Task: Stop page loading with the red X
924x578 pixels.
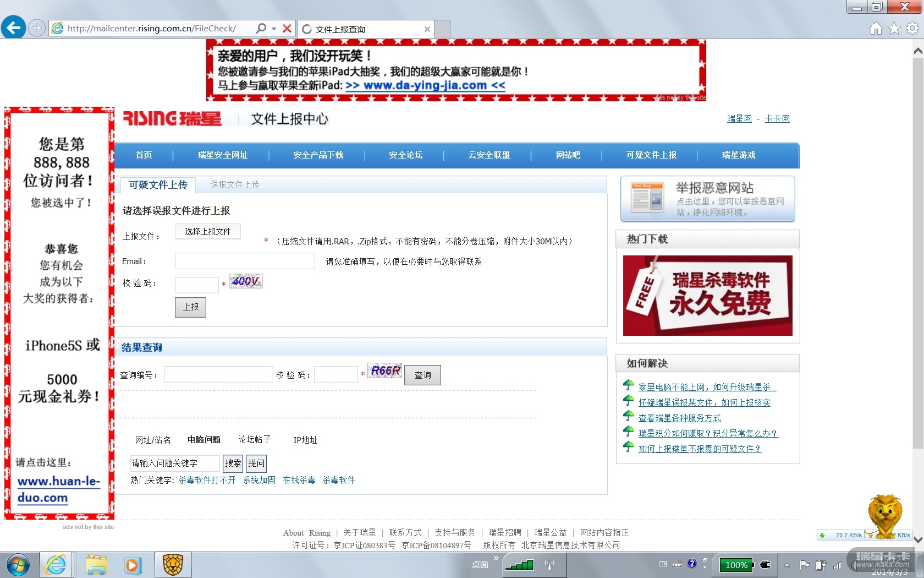Action: [x=287, y=28]
